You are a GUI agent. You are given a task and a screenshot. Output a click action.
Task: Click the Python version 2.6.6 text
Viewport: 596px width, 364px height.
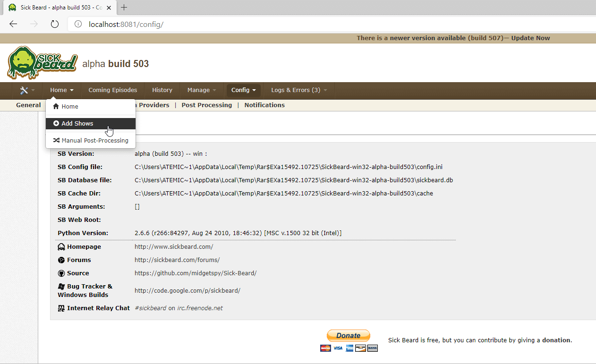(x=238, y=233)
